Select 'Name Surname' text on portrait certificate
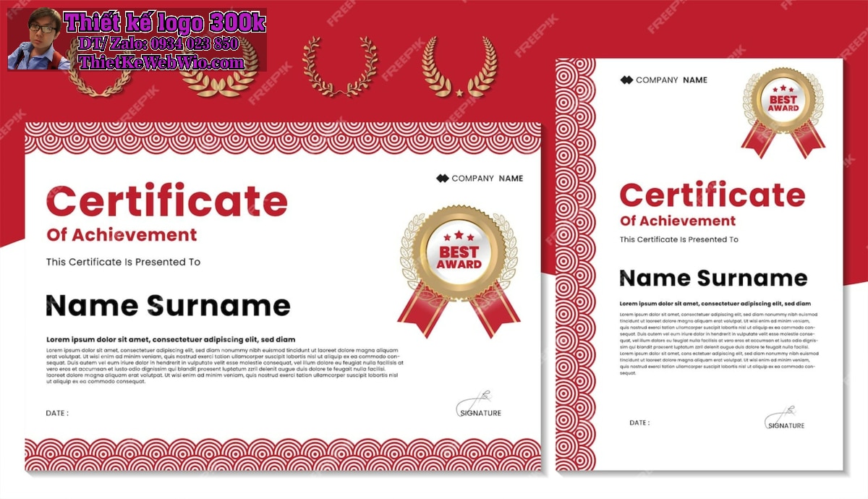 coord(712,278)
